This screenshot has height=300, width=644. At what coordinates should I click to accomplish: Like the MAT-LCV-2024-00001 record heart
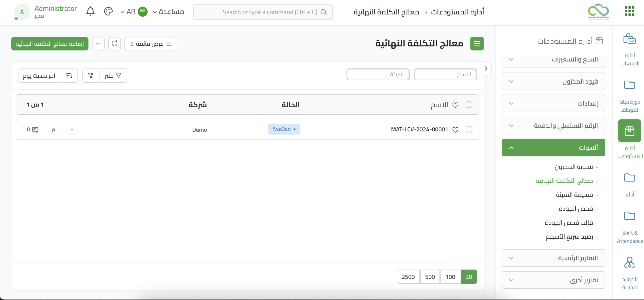pos(455,130)
